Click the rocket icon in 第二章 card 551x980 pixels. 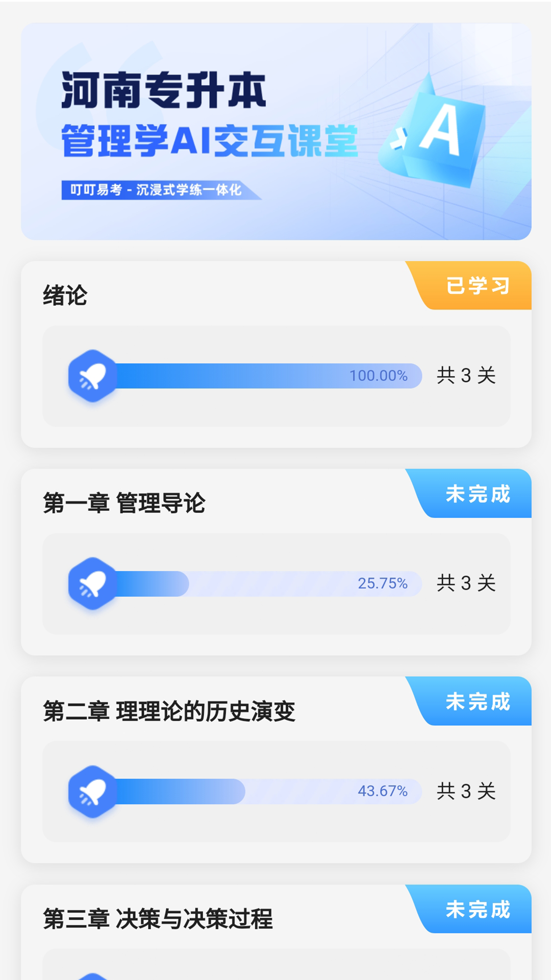point(92,792)
